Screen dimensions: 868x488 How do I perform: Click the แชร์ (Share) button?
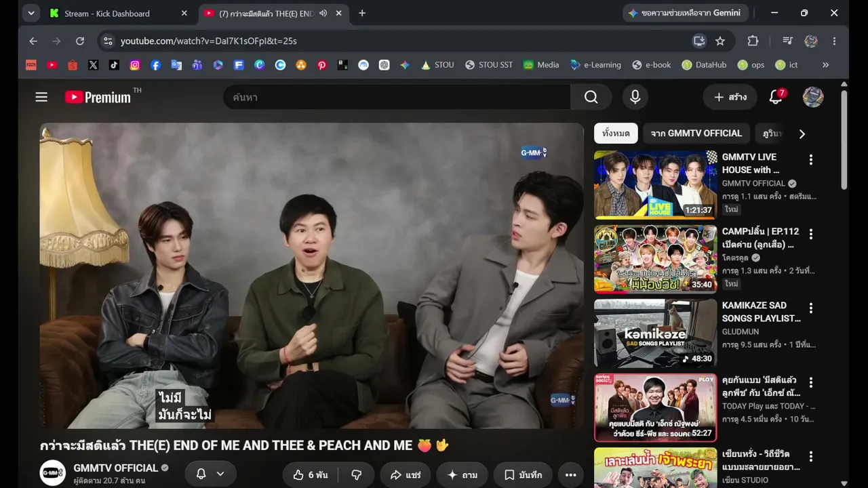pyautogui.click(x=406, y=475)
